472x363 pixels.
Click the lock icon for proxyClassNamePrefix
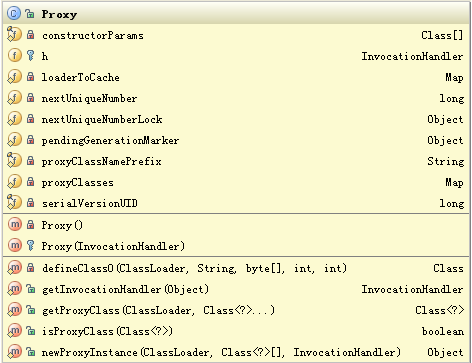30,161
